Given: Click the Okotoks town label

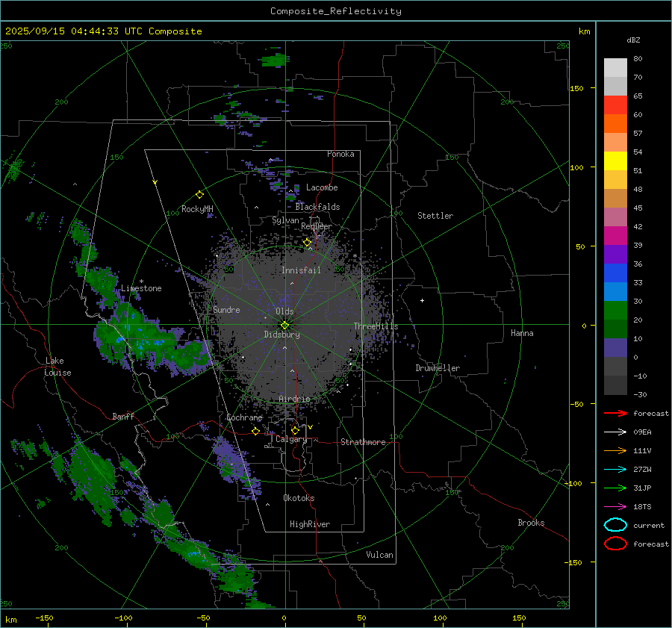Looking at the screenshot, I should (x=299, y=498).
